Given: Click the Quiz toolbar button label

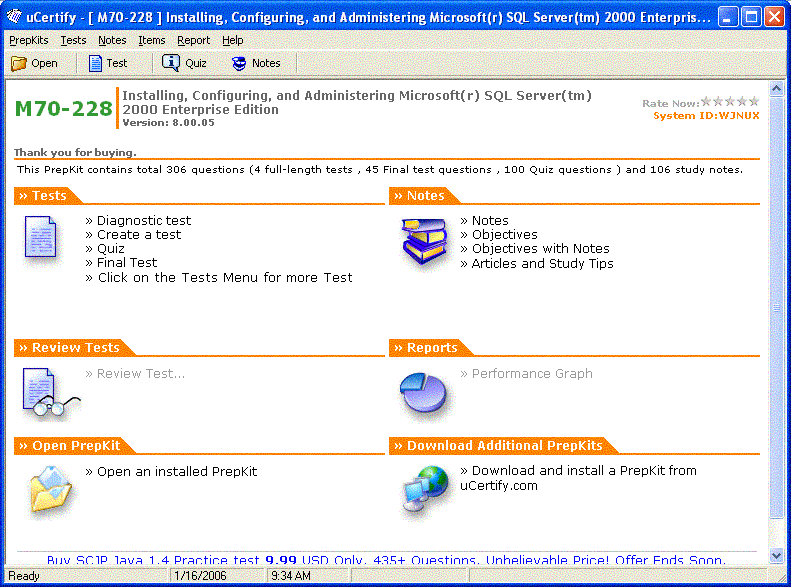Looking at the screenshot, I should [196, 63].
